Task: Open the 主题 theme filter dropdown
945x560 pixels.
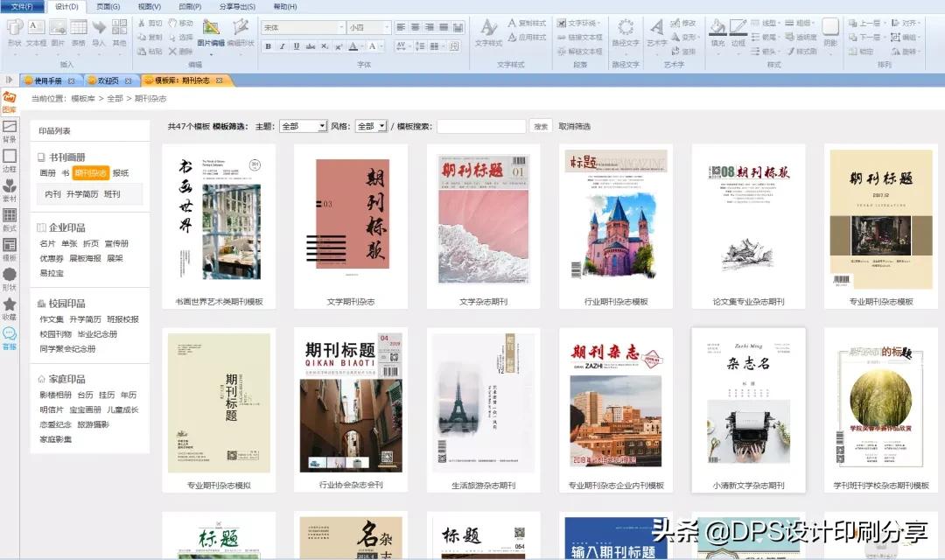Action: [304, 126]
